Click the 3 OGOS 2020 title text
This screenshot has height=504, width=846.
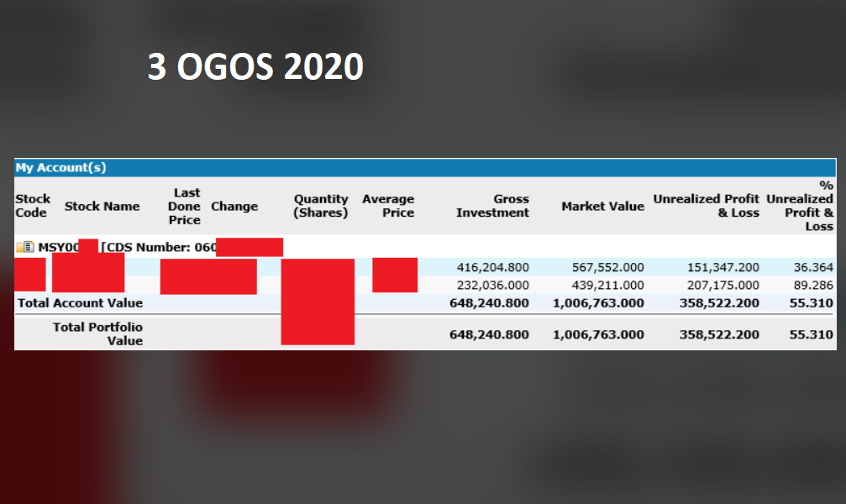pyautogui.click(x=255, y=67)
